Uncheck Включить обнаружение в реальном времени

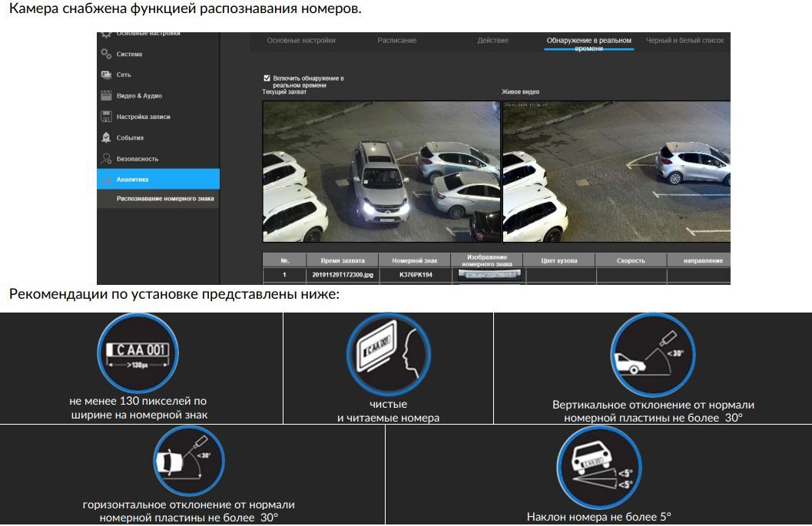267,78
